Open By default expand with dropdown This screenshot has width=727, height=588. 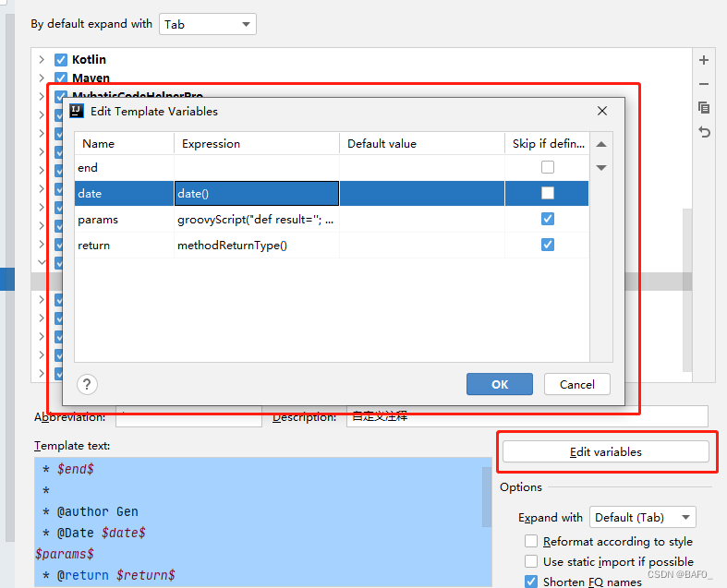click(208, 24)
